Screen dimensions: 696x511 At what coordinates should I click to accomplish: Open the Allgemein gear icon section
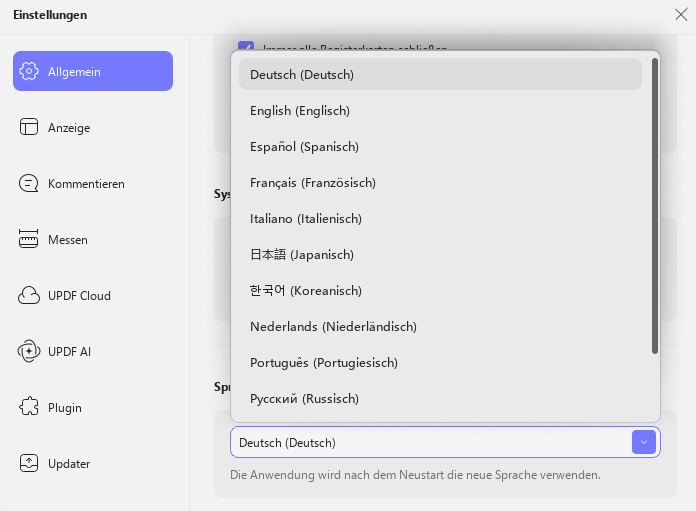pos(29,71)
